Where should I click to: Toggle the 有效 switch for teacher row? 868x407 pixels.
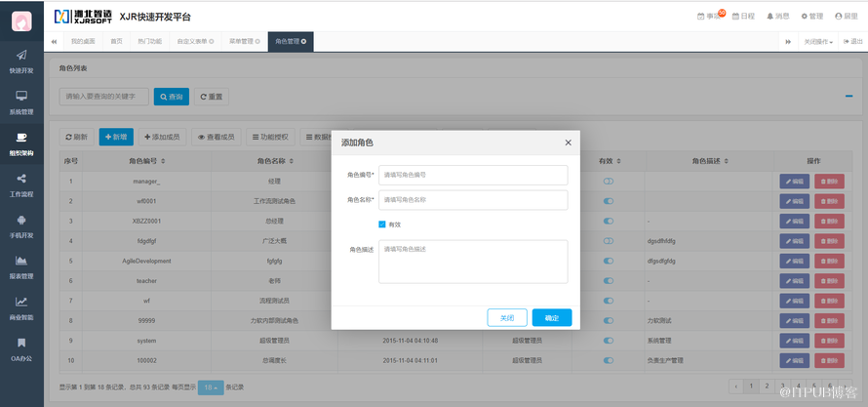tap(609, 281)
